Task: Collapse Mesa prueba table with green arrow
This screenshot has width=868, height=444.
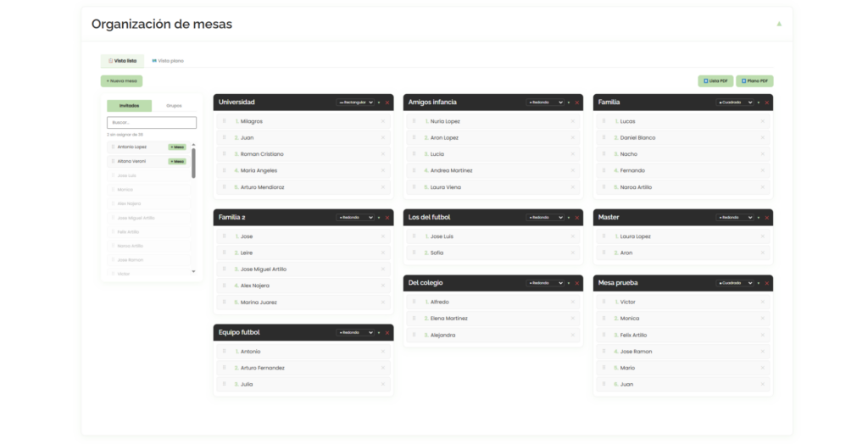Action: coord(759,283)
